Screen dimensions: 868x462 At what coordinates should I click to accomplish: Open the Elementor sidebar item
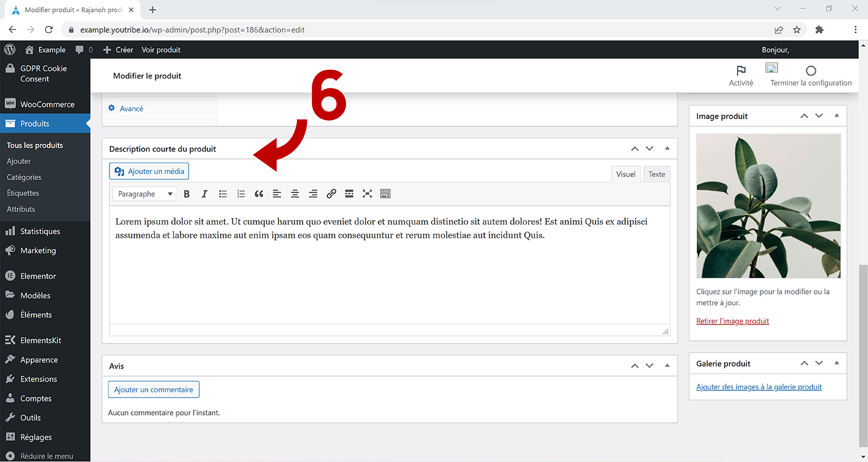pos(38,276)
